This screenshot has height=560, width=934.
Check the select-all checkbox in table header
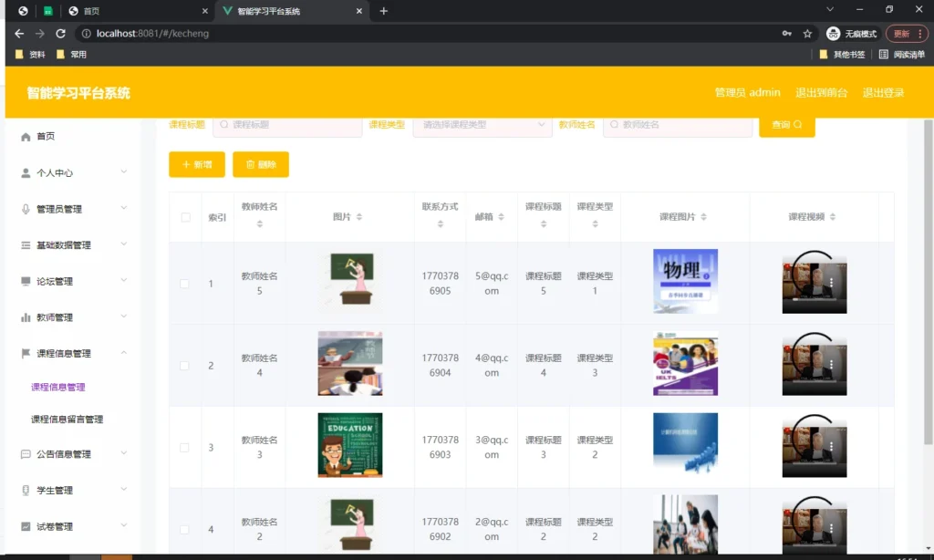click(x=184, y=217)
